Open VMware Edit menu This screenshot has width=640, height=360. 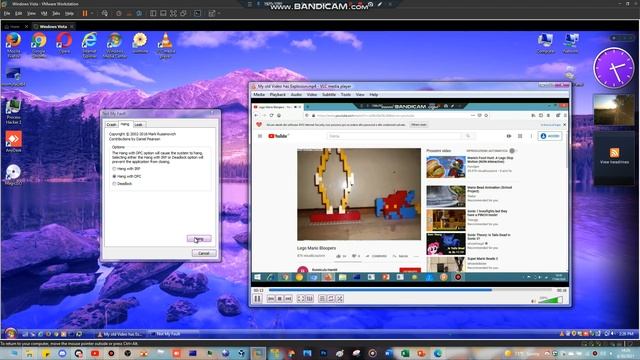point(19,13)
